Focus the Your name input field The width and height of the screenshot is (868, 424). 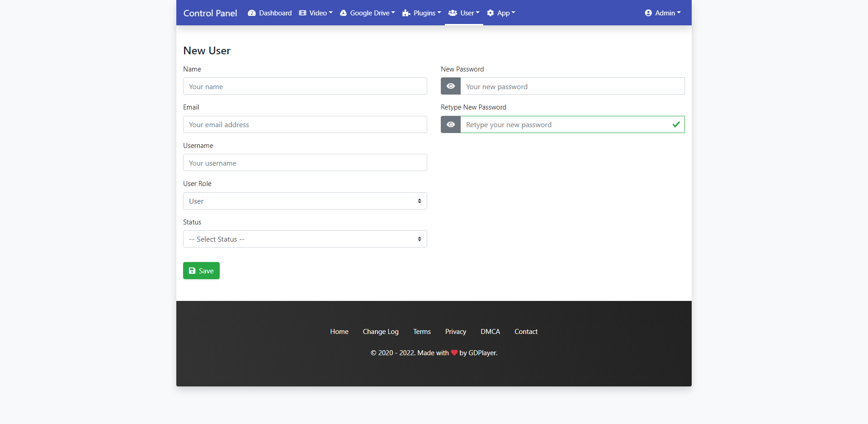tap(305, 86)
